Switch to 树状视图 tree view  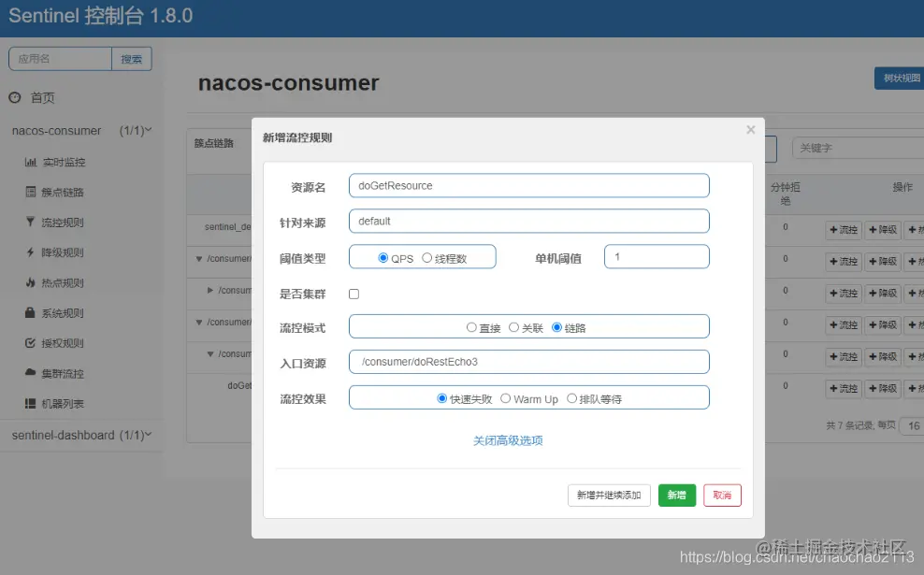point(903,79)
